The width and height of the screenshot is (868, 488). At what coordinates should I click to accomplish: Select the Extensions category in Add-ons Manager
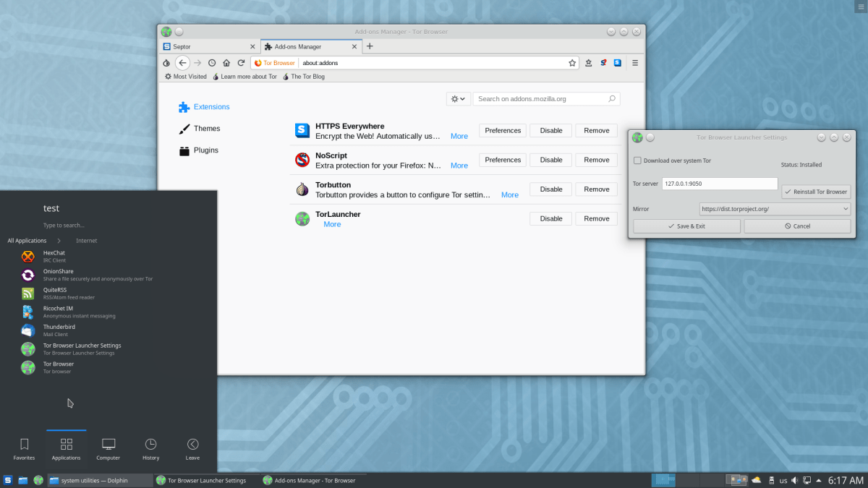(x=210, y=106)
